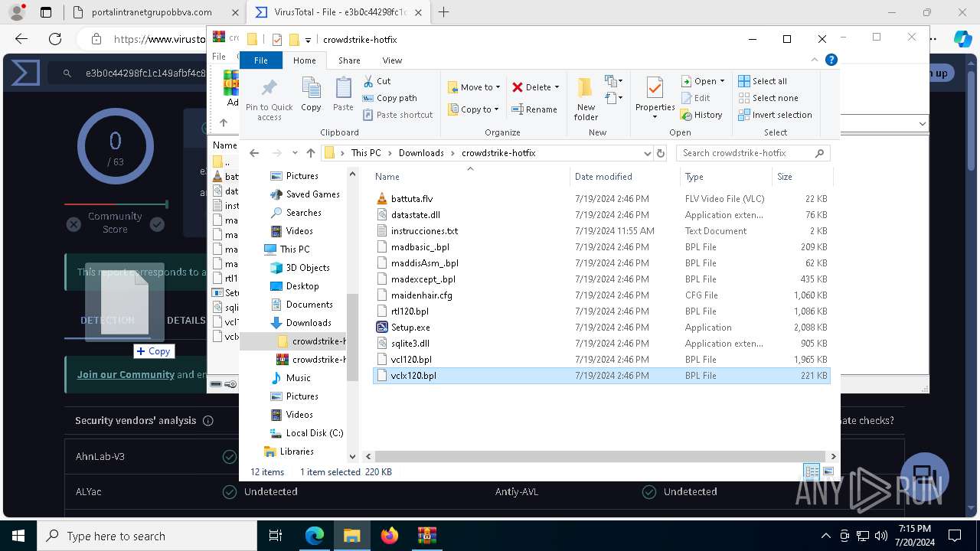Switch to details view layout icon
This screenshot has height=551, width=980.
point(812,472)
